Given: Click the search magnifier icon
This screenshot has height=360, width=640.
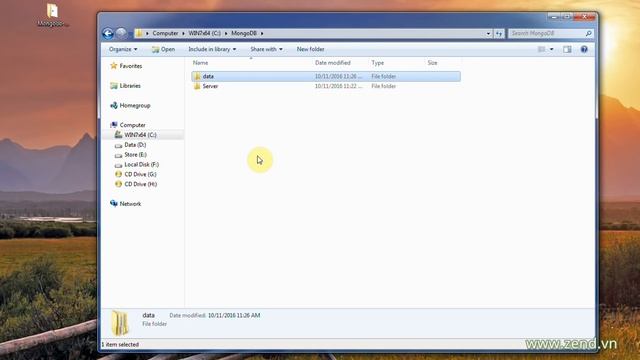Looking at the screenshot, I should (x=589, y=33).
